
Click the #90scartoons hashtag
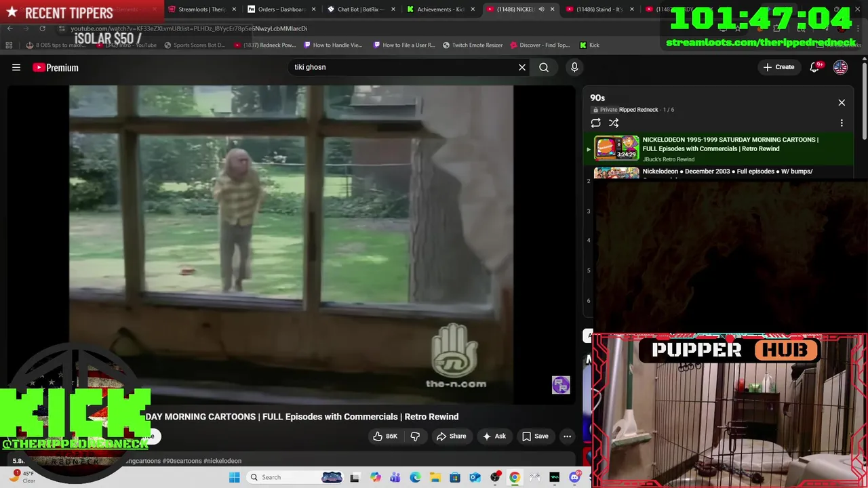coord(182,461)
